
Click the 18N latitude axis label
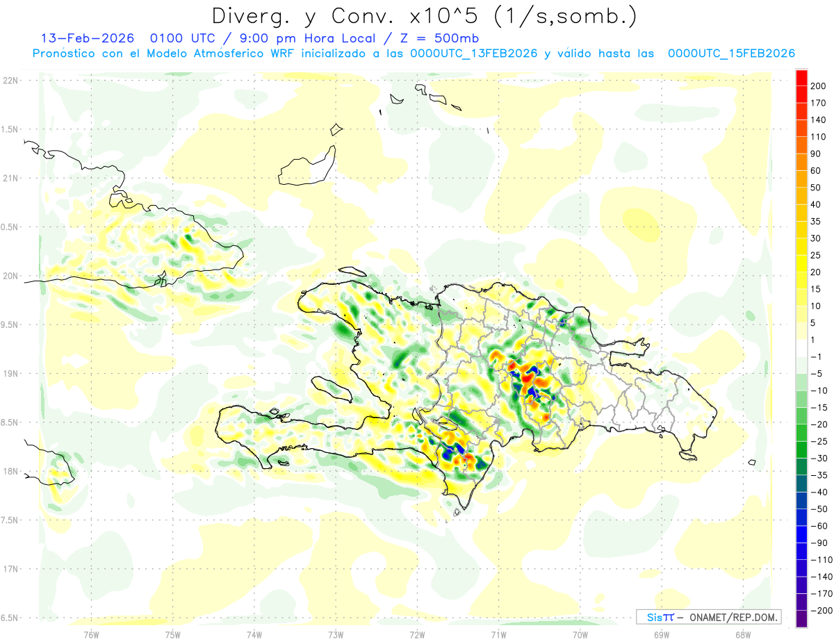tap(10, 471)
